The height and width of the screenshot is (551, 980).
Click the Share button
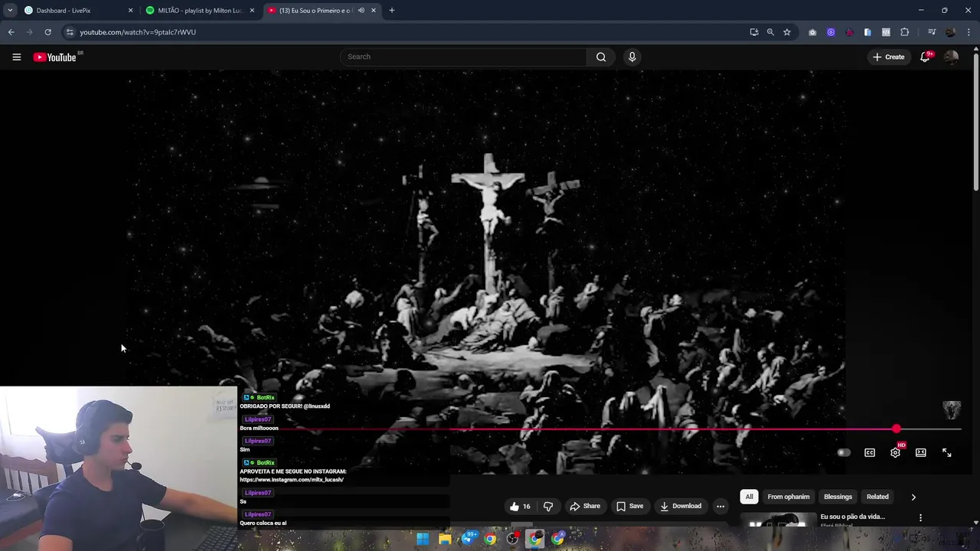[585, 506]
